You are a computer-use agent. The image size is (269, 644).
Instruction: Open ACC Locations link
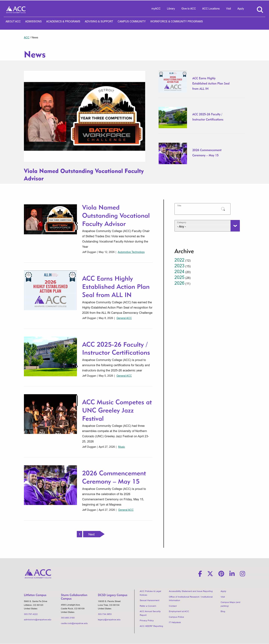211,9
